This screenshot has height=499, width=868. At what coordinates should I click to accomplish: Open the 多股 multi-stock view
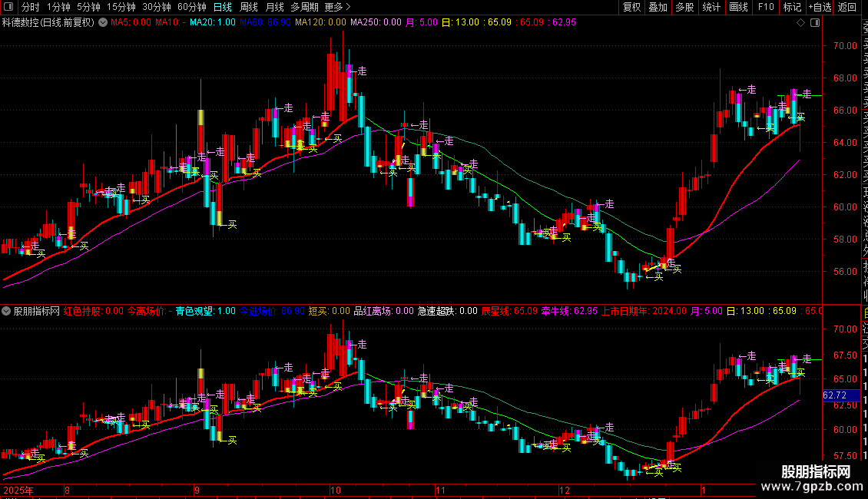(684, 7)
